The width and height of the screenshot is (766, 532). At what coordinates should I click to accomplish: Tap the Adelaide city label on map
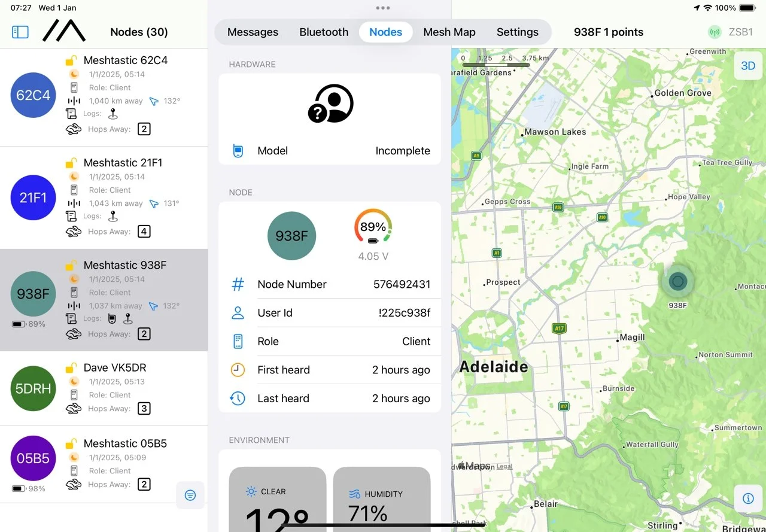(x=494, y=367)
